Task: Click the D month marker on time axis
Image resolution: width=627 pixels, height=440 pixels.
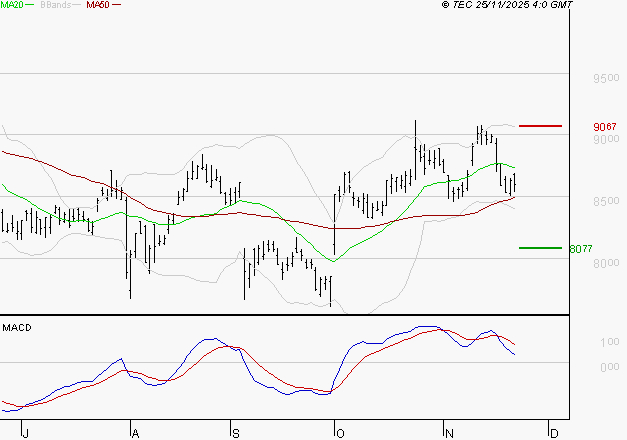Action: pos(553,432)
